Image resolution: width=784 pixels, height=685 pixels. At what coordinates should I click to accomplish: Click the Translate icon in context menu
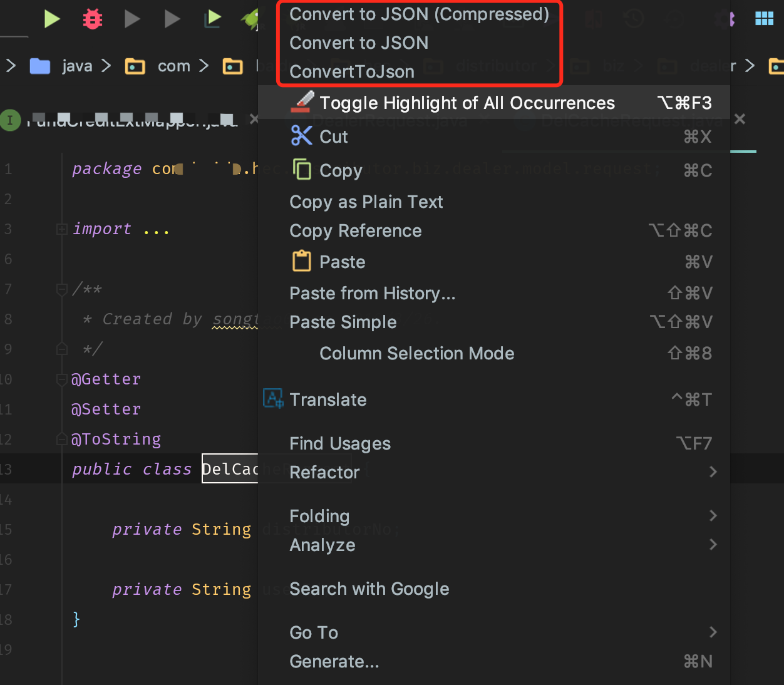click(273, 398)
